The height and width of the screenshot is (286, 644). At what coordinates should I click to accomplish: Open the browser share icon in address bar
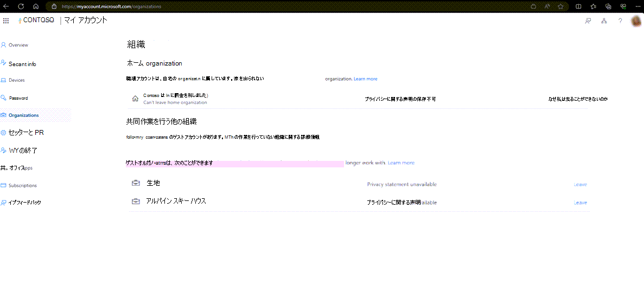click(533, 6)
